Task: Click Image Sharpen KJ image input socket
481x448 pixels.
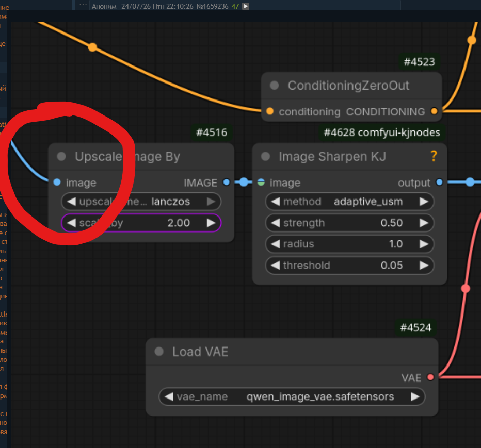Action: 261,182
